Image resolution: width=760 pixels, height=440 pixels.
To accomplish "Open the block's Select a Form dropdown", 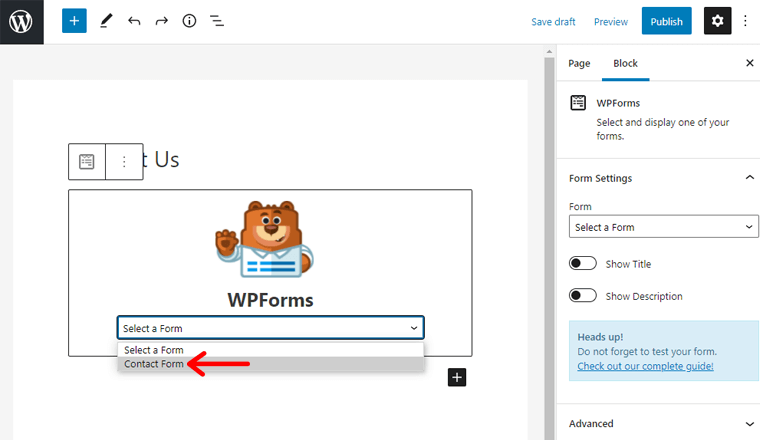I will pyautogui.click(x=270, y=328).
